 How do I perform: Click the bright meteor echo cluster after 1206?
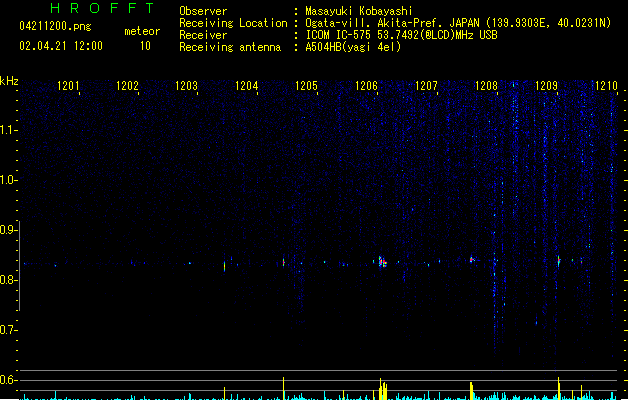pyautogui.click(x=382, y=262)
